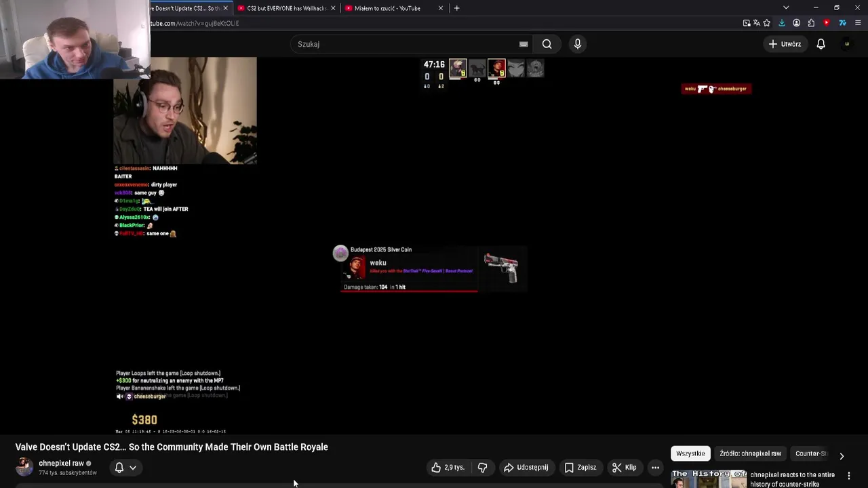868x488 pixels.
Task: Open 'ohnepixel reacts to the entire history' video
Action: (x=792, y=479)
